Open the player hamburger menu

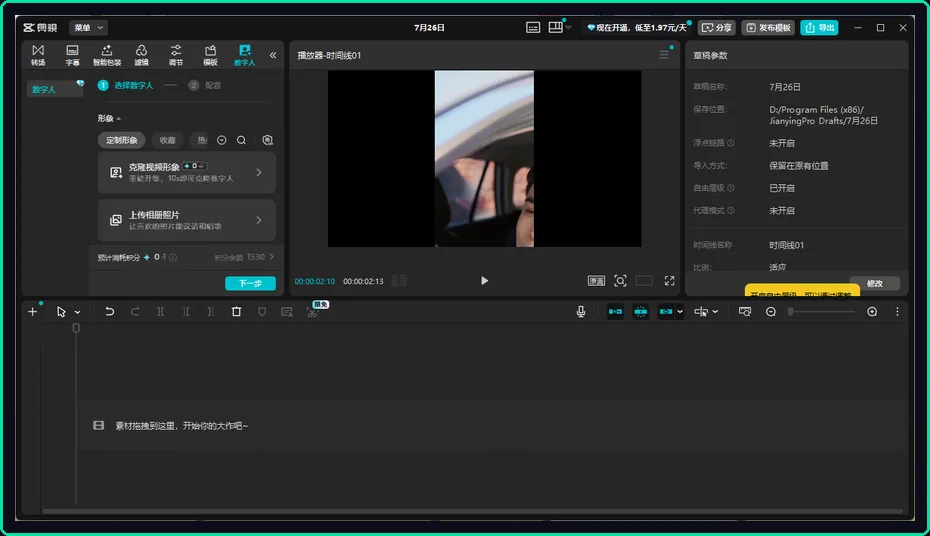664,55
